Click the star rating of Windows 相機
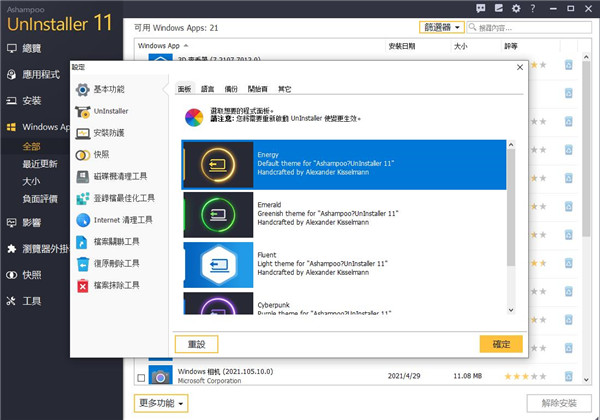The image size is (600, 420). [x=525, y=376]
